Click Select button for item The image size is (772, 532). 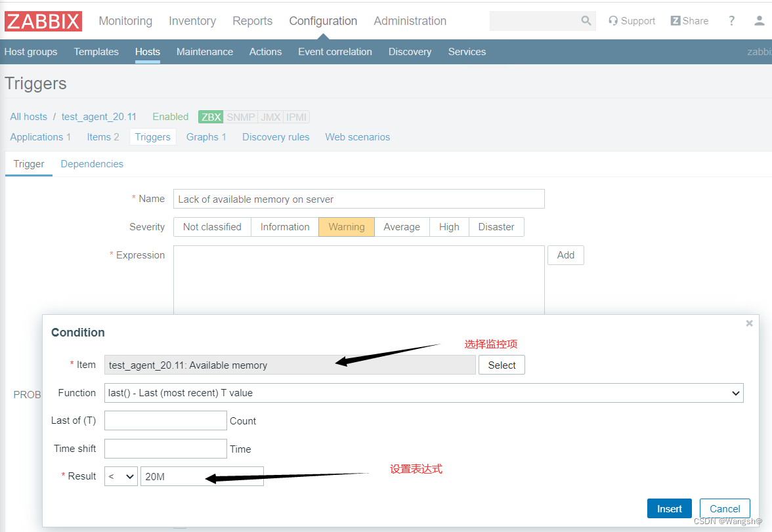pyautogui.click(x=502, y=365)
